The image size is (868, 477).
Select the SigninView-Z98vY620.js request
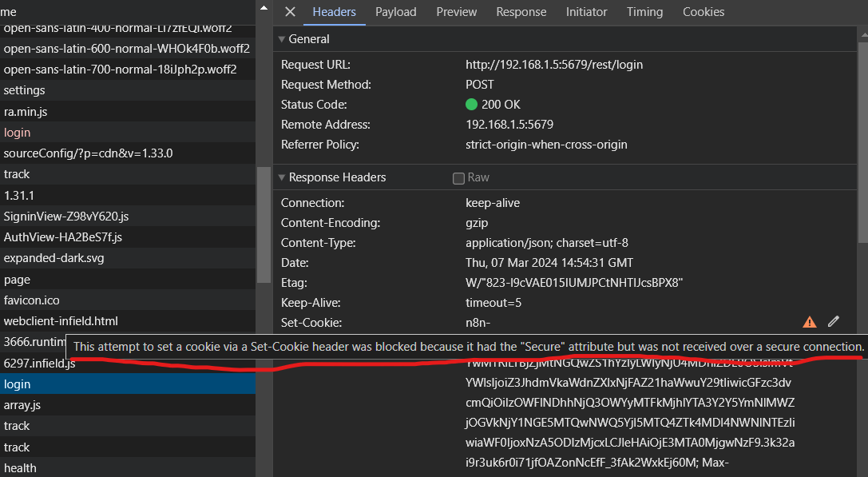tap(66, 217)
